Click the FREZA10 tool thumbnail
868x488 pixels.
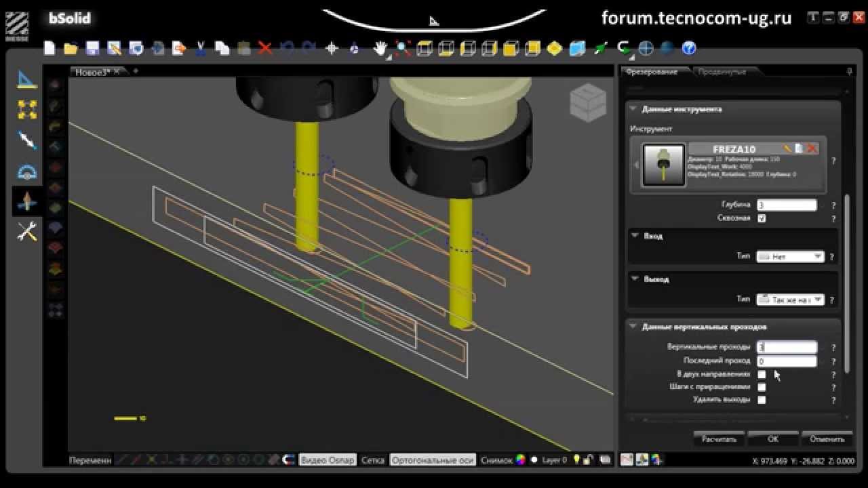click(664, 165)
